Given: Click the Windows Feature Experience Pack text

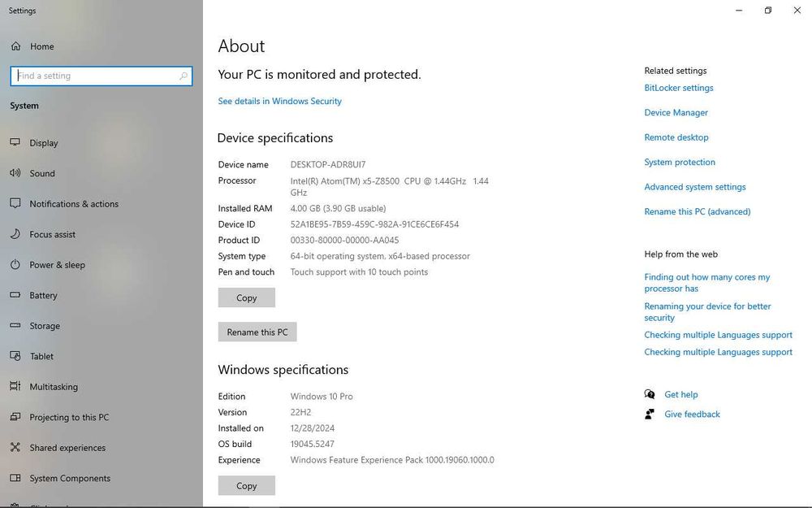Looking at the screenshot, I should [x=392, y=460].
